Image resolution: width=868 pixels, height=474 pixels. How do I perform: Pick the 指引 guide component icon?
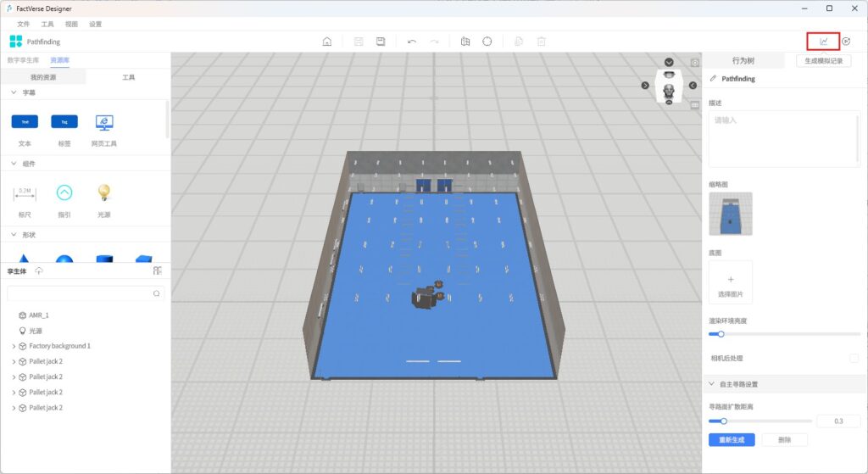click(64, 193)
